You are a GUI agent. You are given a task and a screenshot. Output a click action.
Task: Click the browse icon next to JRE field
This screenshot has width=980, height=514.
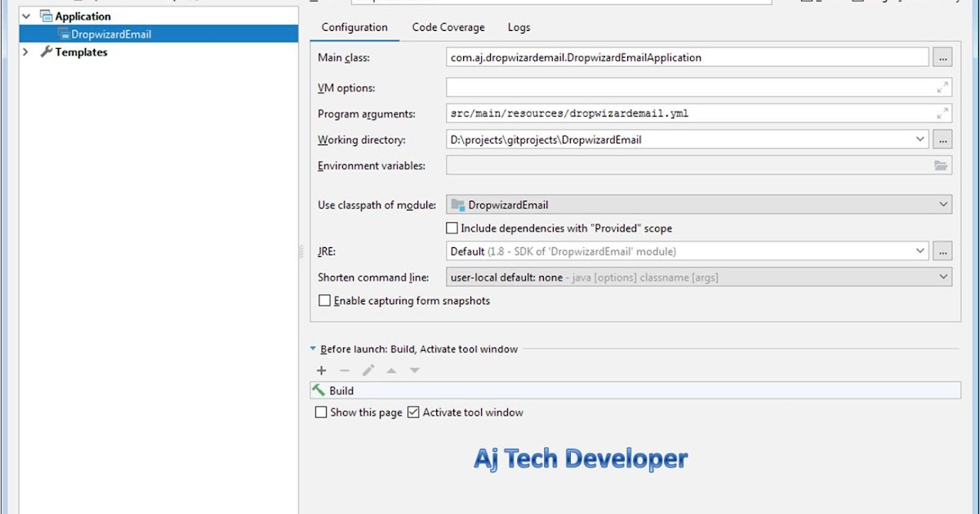coord(943,250)
